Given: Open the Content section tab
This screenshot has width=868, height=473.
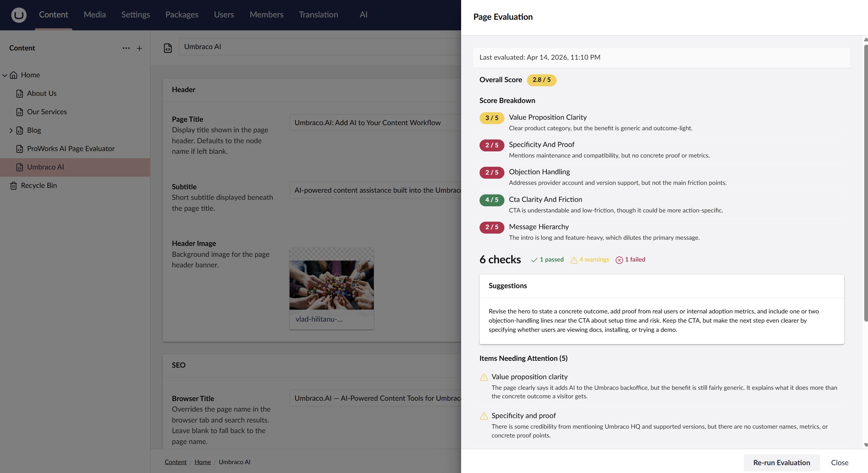Looking at the screenshot, I should click(54, 15).
